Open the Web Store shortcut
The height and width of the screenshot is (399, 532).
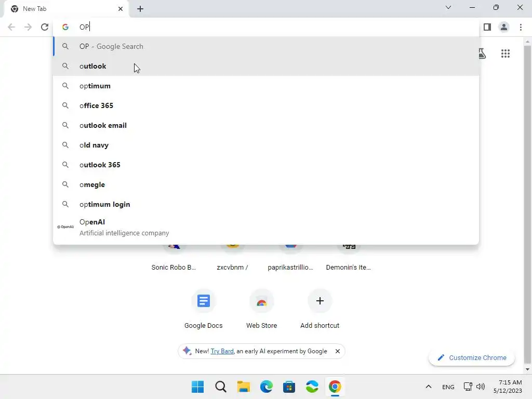262,310
